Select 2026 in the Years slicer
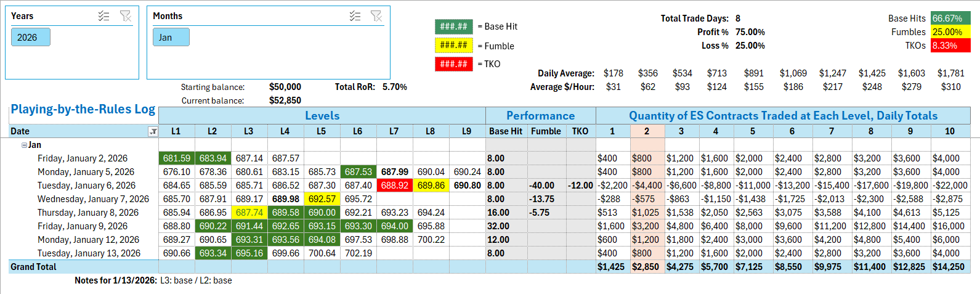Image resolution: width=980 pixels, height=294 pixels. (x=31, y=37)
